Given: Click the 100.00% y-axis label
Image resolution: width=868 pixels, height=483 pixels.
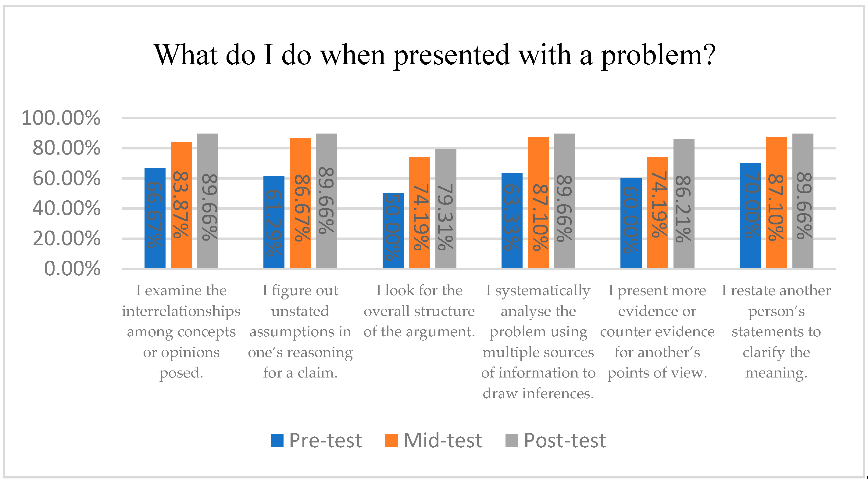Looking at the screenshot, I should tap(61, 118).
